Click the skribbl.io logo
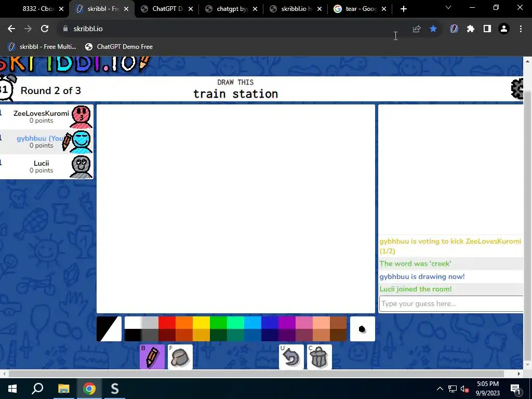The width and height of the screenshot is (532, 399). click(75, 64)
